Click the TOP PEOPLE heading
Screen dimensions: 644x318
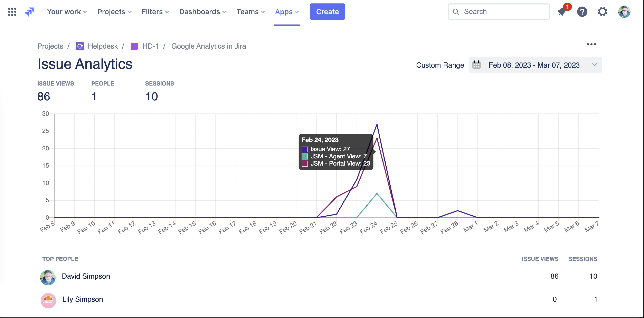click(x=60, y=259)
